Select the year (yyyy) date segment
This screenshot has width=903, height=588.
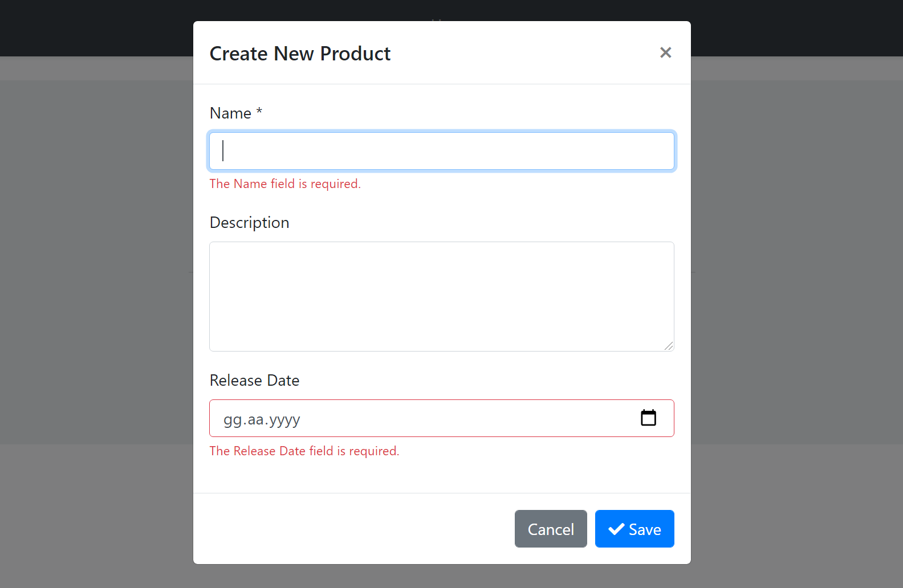point(284,420)
